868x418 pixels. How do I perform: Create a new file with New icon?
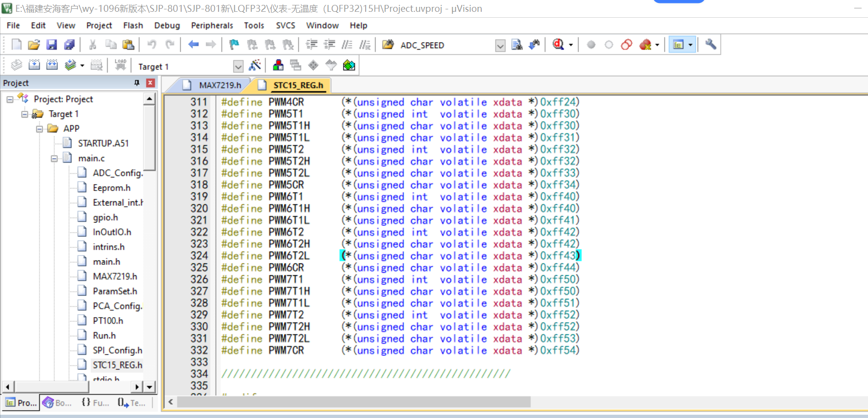click(16, 45)
